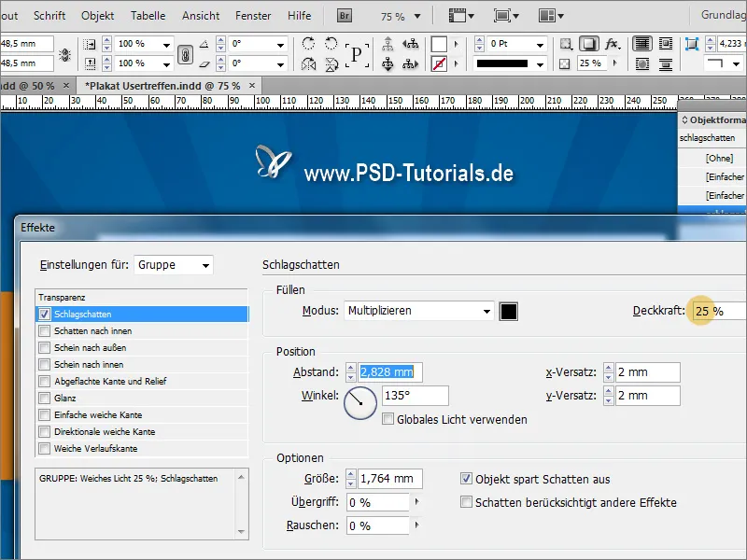Enable the Schatten nach innen checkbox

point(44,331)
